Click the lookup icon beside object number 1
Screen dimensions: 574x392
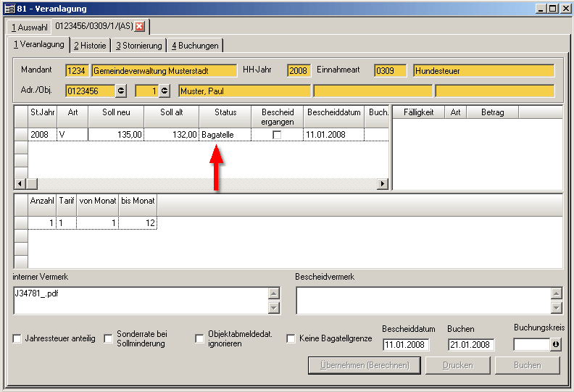tap(165, 91)
